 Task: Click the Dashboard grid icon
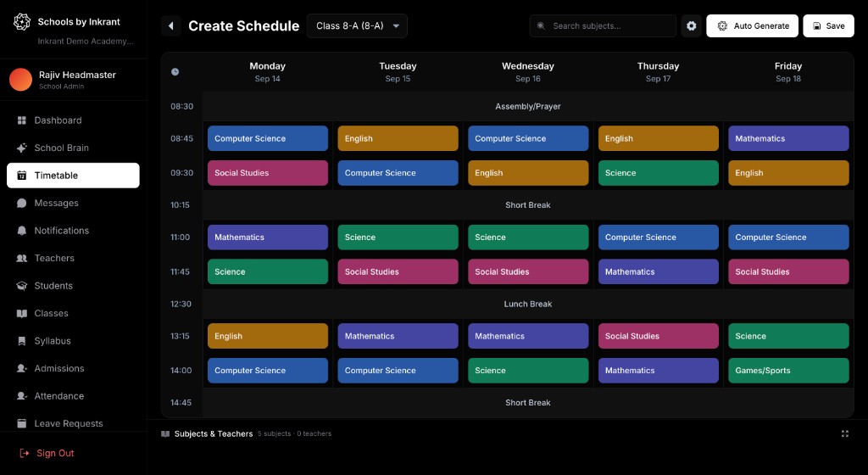21,120
